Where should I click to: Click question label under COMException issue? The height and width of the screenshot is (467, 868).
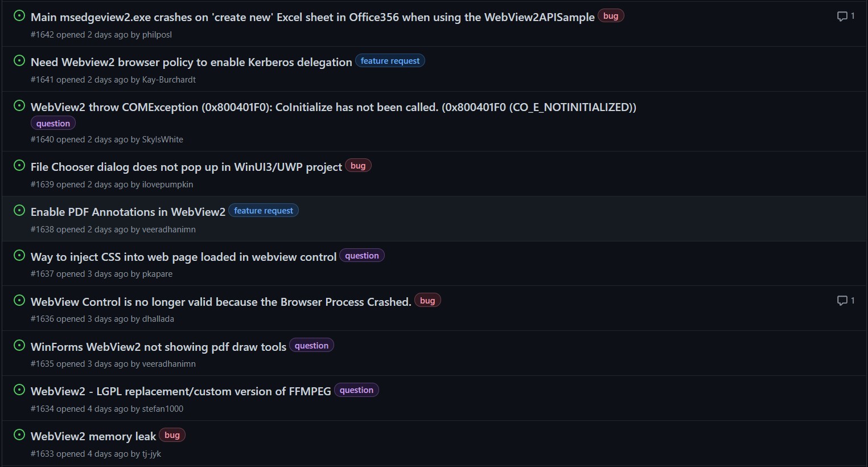tap(53, 124)
